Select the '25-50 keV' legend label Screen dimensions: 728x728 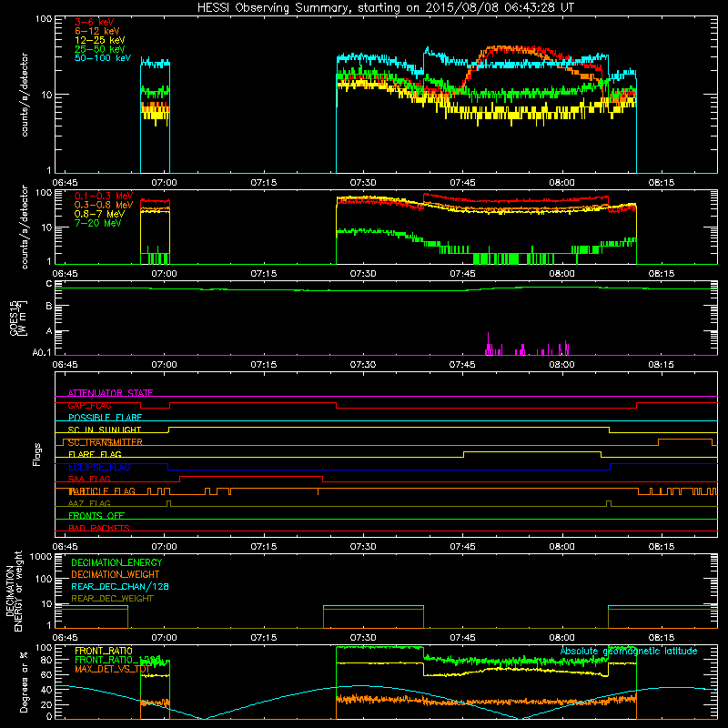pyautogui.click(x=100, y=49)
